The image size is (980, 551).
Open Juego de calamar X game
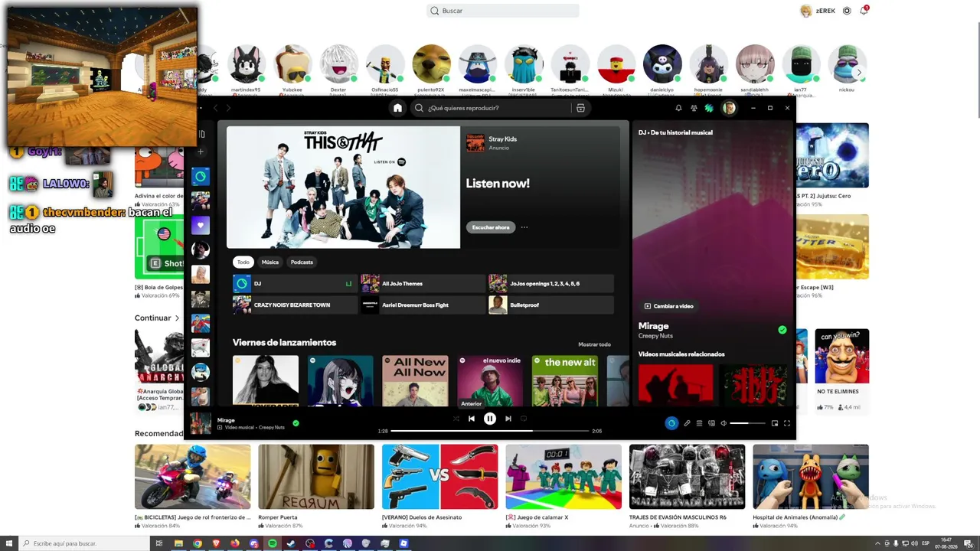563,477
